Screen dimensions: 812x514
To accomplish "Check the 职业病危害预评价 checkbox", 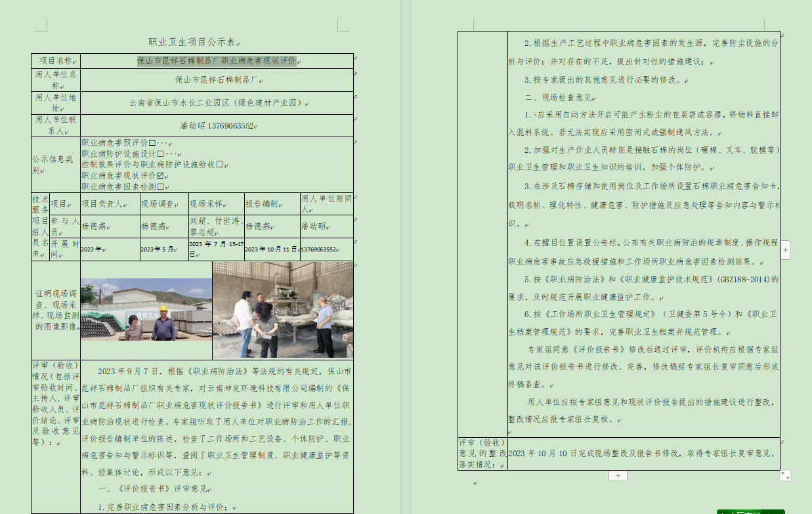I will coord(152,142).
